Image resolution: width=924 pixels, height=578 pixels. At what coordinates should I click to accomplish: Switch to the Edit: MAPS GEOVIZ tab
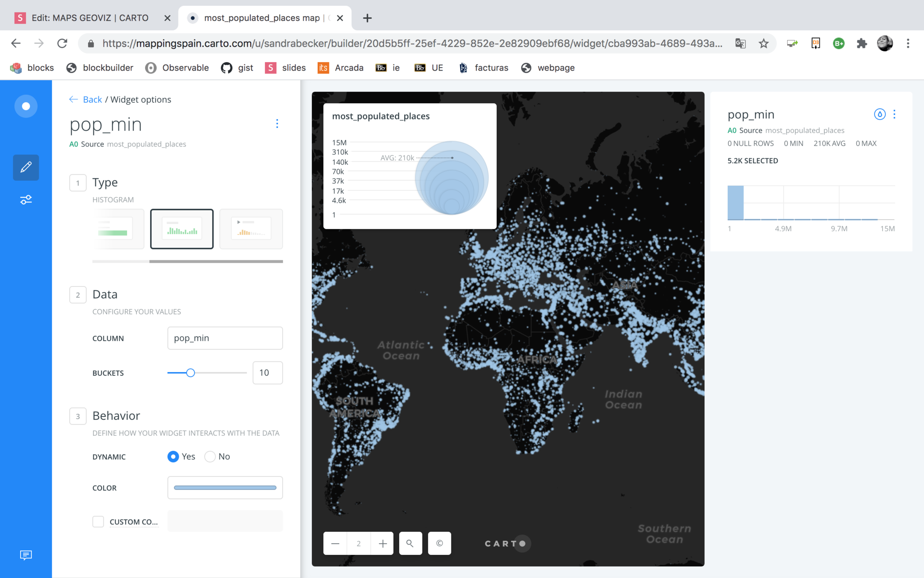pyautogui.click(x=90, y=18)
